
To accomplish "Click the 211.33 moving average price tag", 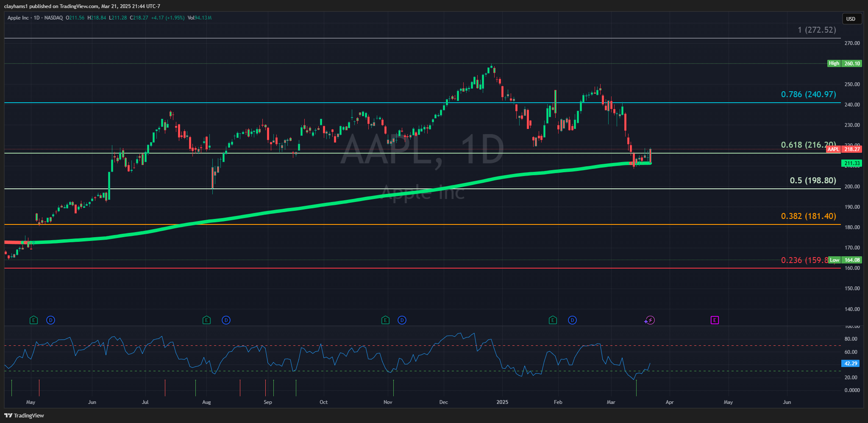I will point(852,163).
